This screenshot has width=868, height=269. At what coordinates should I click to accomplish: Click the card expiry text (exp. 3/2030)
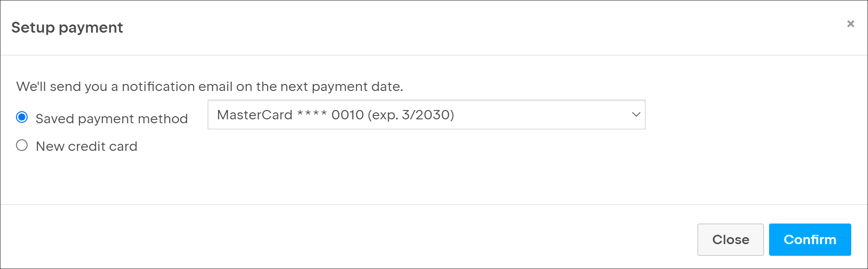tap(411, 115)
